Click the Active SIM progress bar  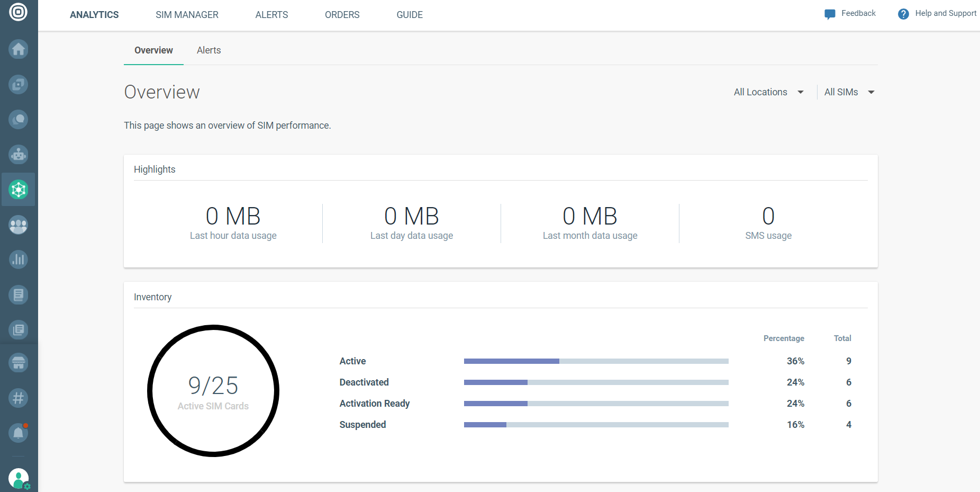(596, 361)
